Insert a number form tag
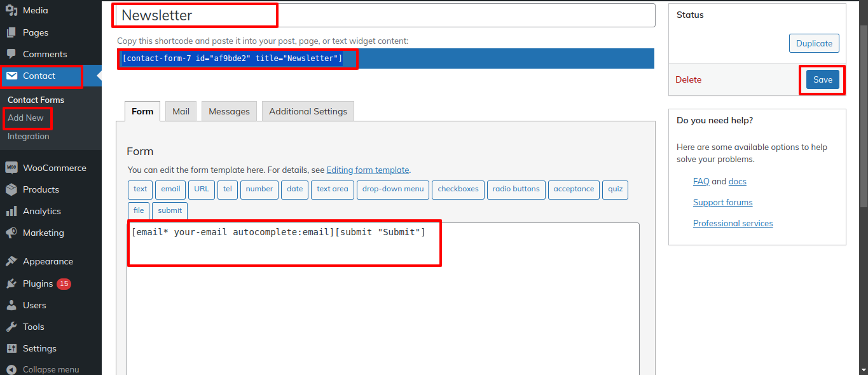The image size is (868, 375). point(259,189)
